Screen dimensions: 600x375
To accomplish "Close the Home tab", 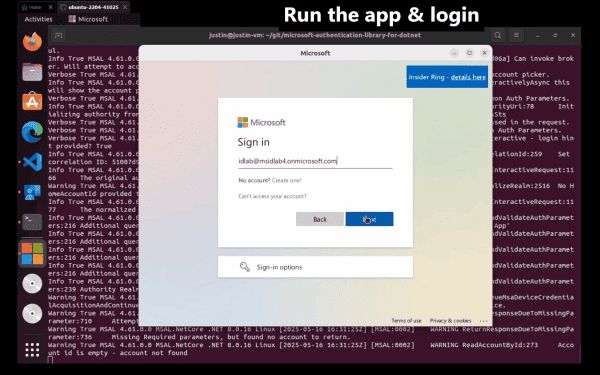I will [x=51, y=7].
